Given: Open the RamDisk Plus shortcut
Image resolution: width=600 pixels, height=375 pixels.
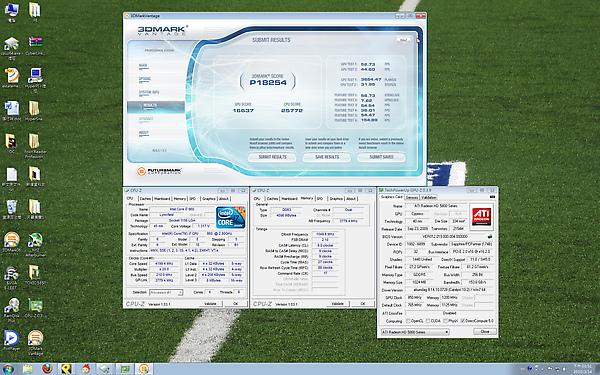Looking at the screenshot, I should [x=11, y=311].
